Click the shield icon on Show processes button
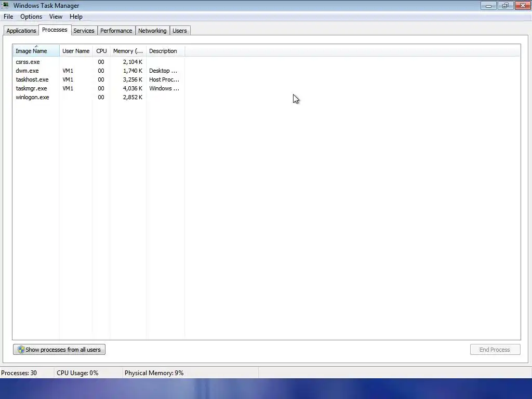The width and height of the screenshot is (532, 399). 21,350
